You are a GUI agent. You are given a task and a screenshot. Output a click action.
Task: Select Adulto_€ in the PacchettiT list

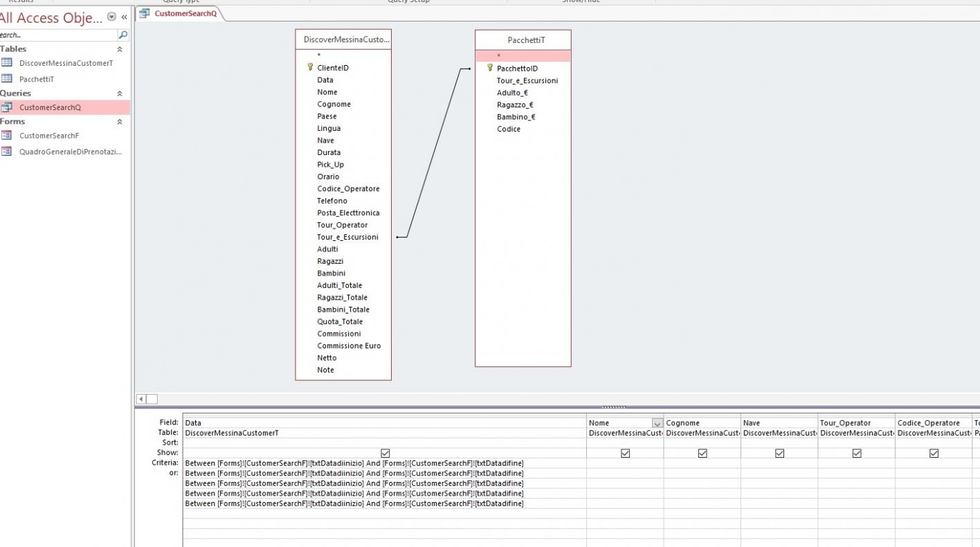click(512, 93)
